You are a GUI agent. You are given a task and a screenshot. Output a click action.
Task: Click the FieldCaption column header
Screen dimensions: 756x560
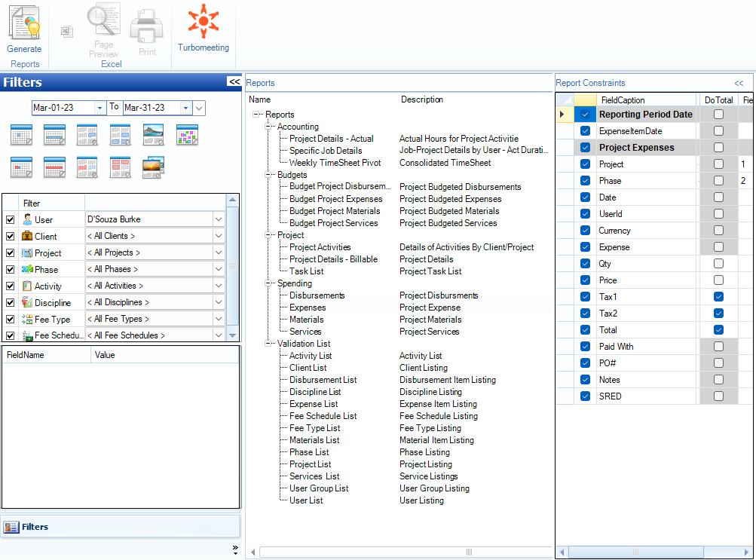646,99
